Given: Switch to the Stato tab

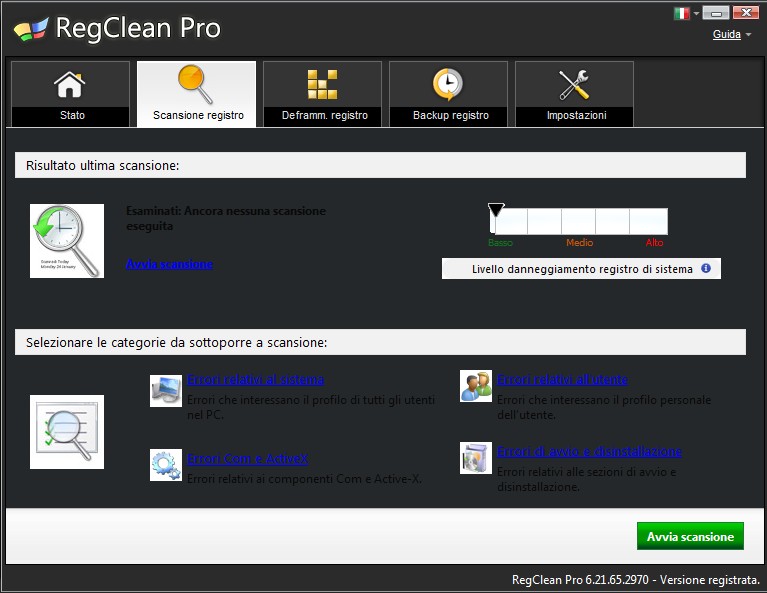Looking at the screenshot, I should coord(70,94).
